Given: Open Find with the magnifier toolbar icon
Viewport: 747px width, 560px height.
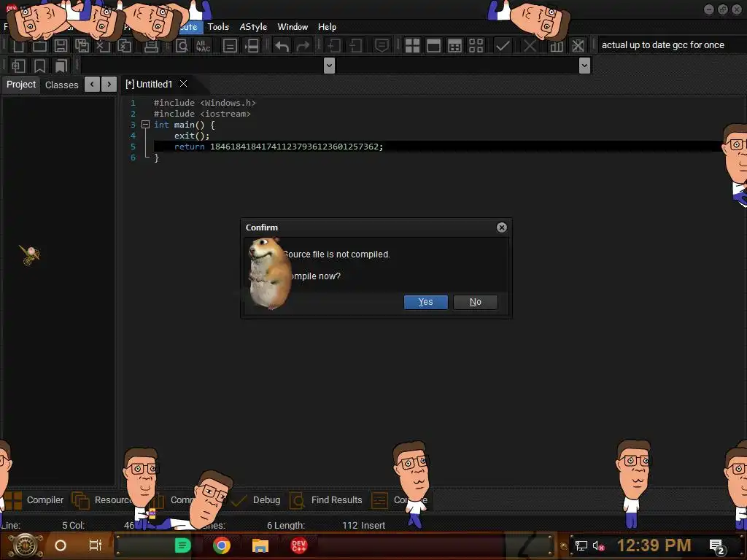Looking at the screenshot, I should tap(182, 46).
